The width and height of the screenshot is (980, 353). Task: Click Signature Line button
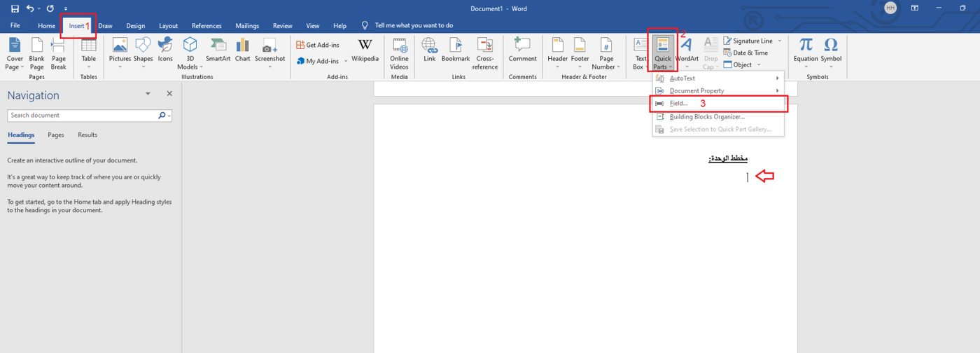click(748, 41)
